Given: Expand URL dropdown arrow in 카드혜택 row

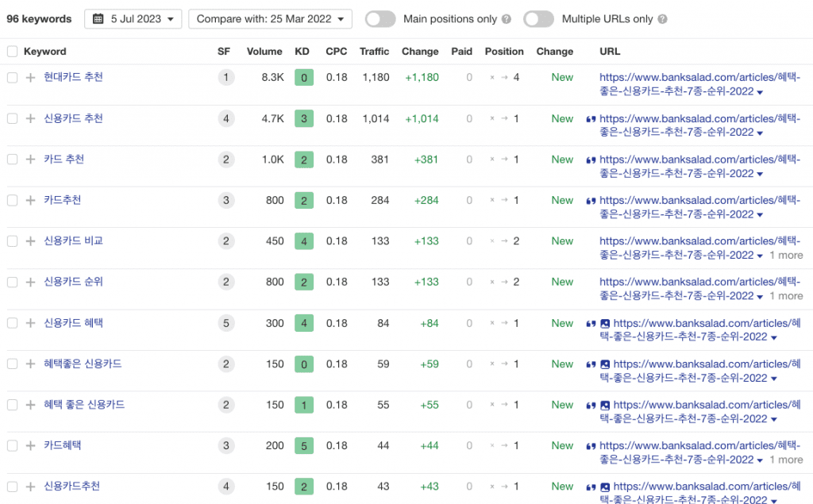Looking at the screenshot, I should [760, 460].
